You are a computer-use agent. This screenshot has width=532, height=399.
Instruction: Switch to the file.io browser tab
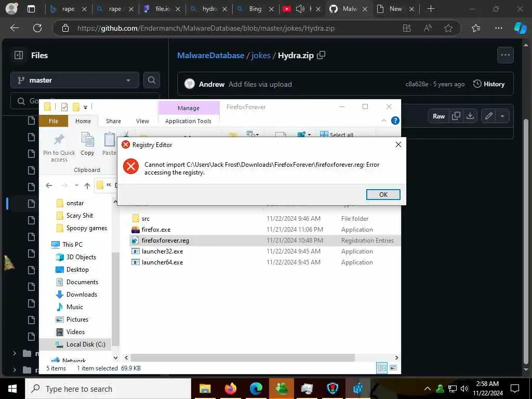tap(162, 9)
